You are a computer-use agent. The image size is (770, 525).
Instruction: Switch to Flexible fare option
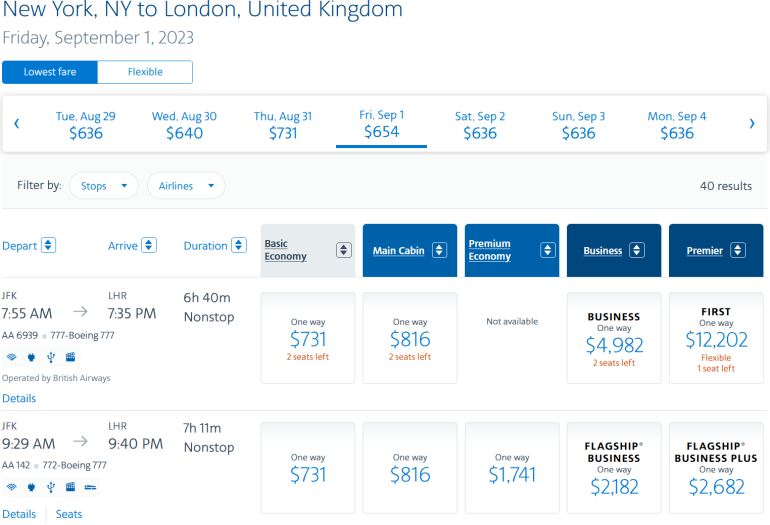145,72
